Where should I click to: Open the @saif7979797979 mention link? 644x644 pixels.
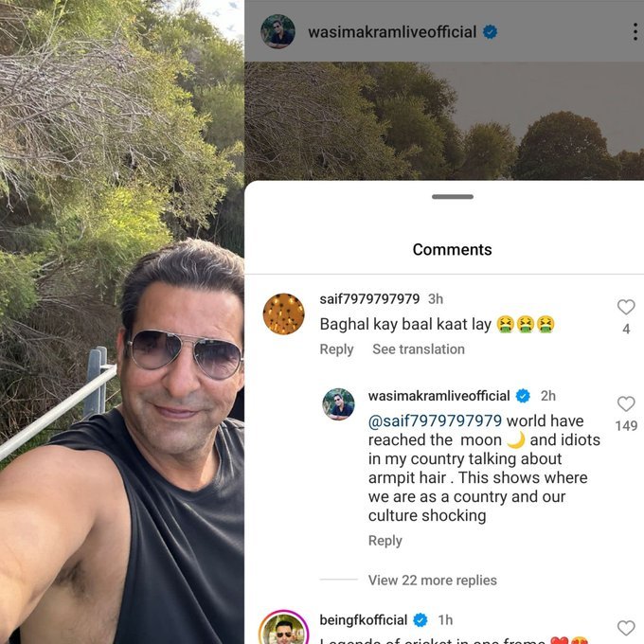435,420
